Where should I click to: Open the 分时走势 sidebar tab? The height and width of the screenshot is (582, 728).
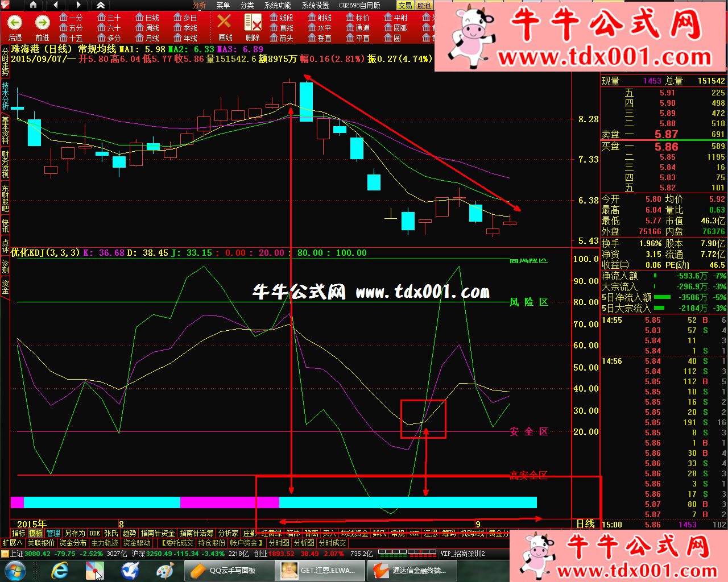[5, 63]
